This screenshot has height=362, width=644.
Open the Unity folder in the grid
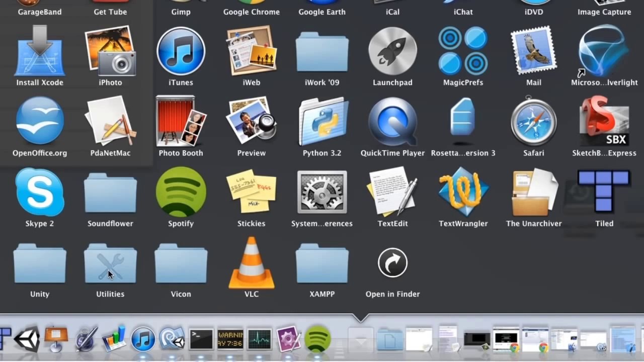pyautogui.click(x=40, y=262)
